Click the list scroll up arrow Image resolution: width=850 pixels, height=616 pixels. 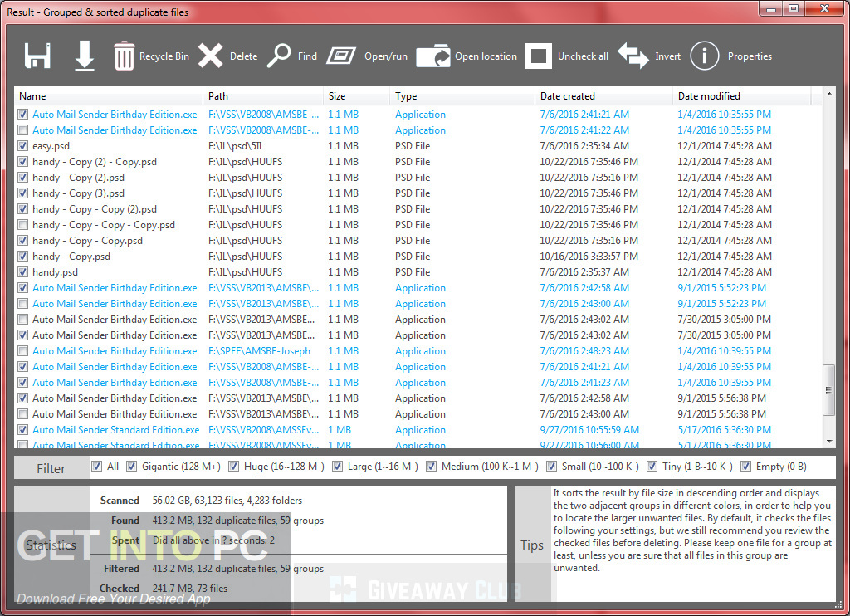click(829, 95)
